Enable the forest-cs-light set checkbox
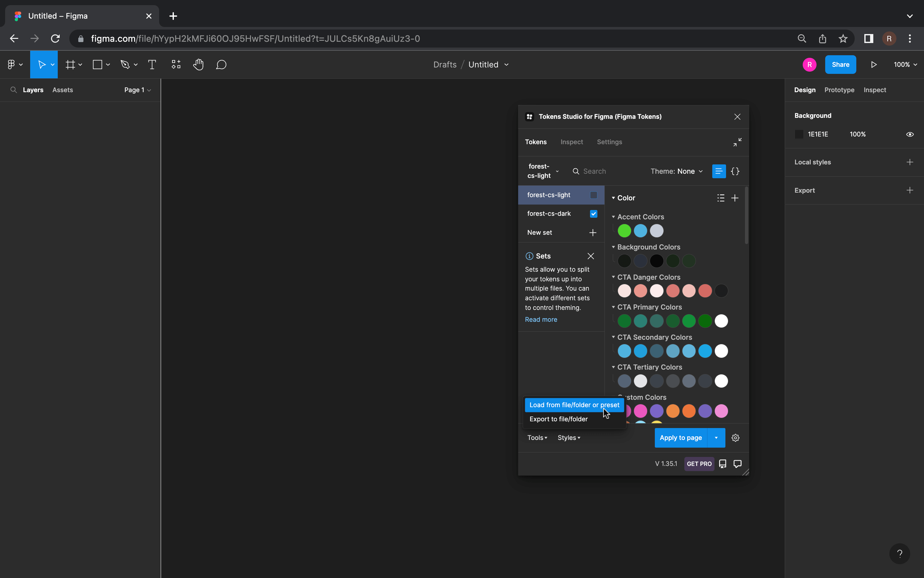This screenshot has height=578, width=924. point(593,195)
